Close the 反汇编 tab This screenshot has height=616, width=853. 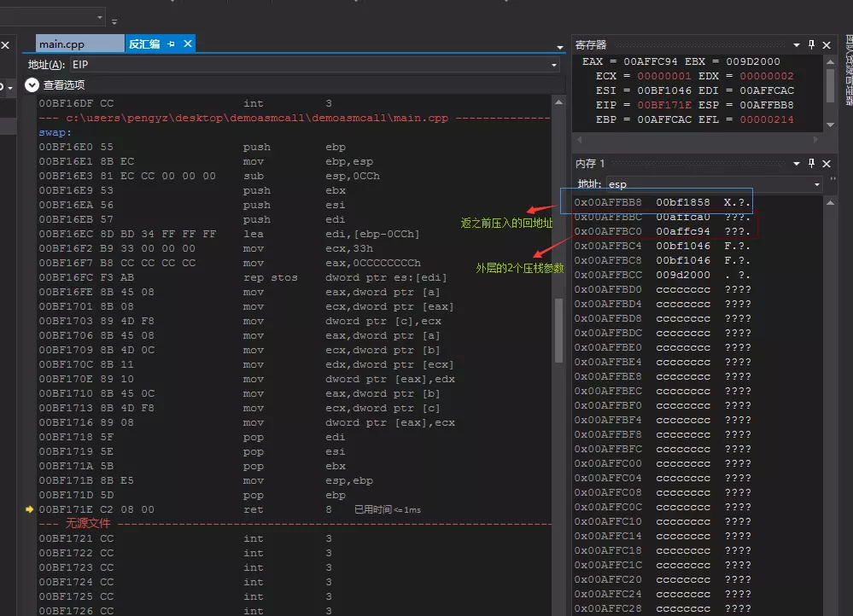188,44
